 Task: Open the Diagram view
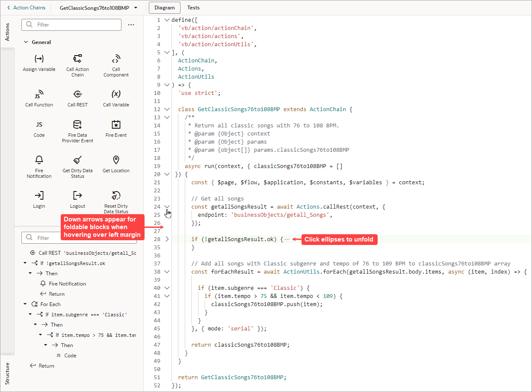(x=164, y=7)
